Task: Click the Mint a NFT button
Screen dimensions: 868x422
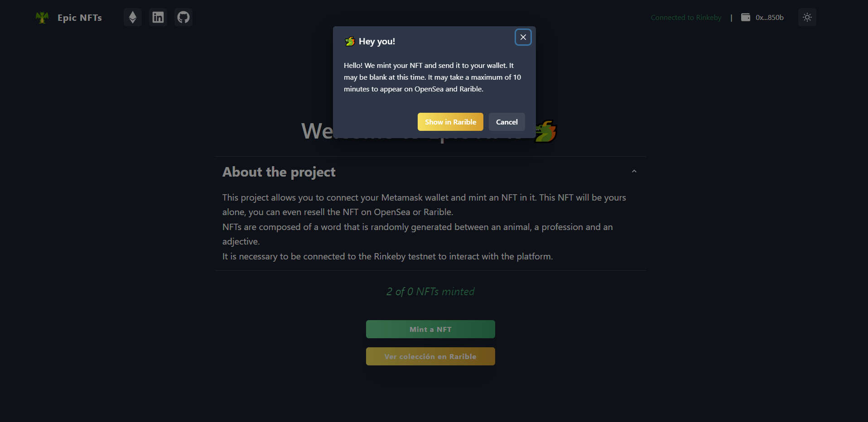Action: pos(430,329)
